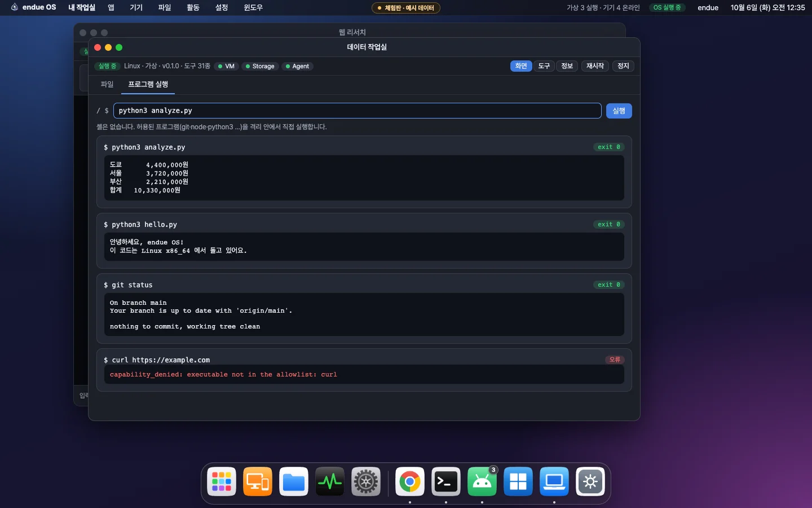The image size is (812, 508).
Task: Click the 실행 중 status badge in workspace
Action: point(107,66)
